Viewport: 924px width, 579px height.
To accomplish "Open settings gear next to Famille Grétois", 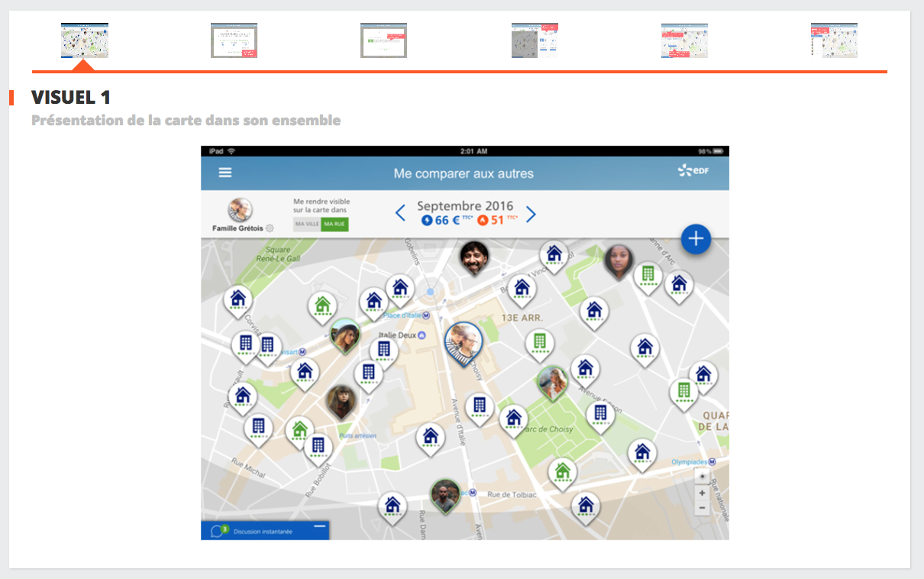I will click(270, 228).
